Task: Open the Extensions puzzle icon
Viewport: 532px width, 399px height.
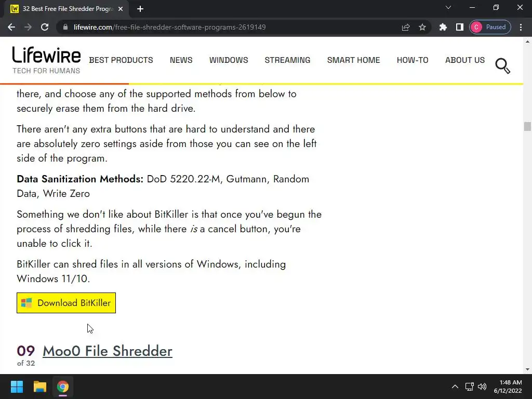Action: click(x=443, y=27)
